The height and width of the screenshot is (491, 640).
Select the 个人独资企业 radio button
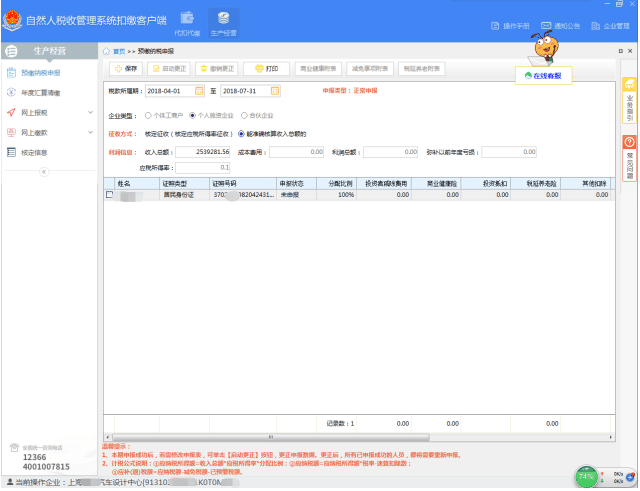click(193, 116)
